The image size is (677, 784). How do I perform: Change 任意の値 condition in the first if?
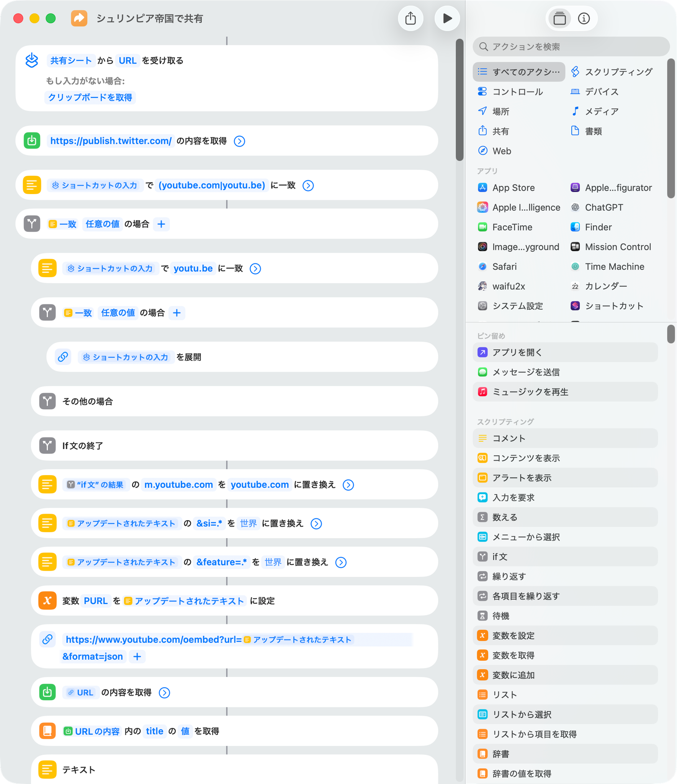(x=102, y=224)
